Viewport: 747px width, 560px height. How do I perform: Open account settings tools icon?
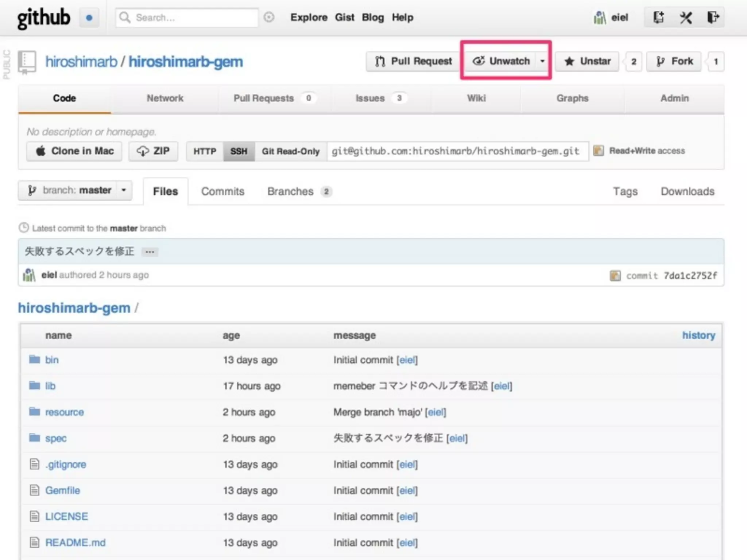tap(685, 17)
